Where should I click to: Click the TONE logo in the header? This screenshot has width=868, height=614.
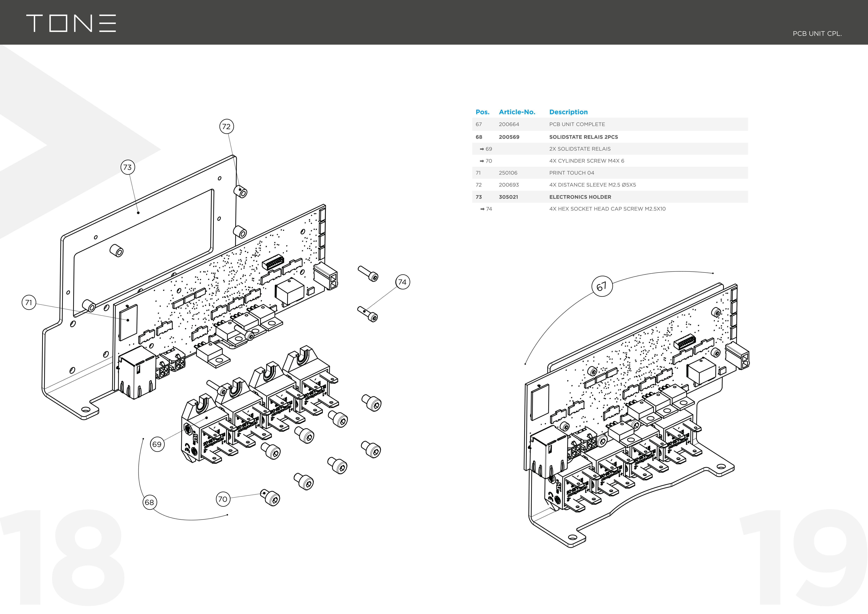[x=71, y=23]
